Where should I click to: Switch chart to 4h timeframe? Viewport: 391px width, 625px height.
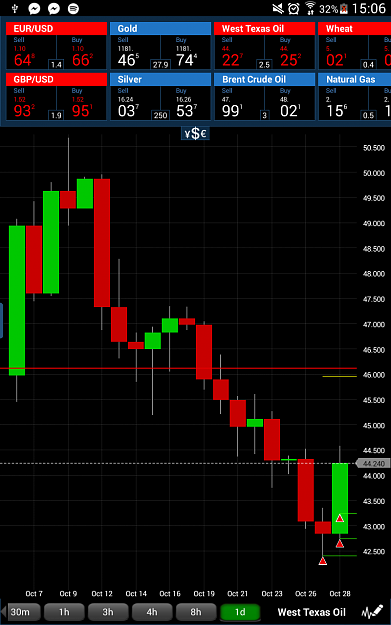click(152, 612)
